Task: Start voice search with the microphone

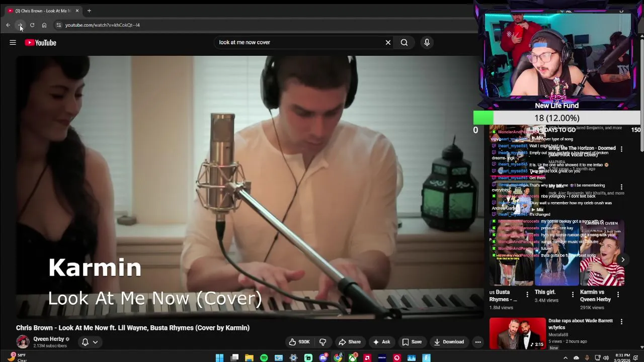Action: 427,42
